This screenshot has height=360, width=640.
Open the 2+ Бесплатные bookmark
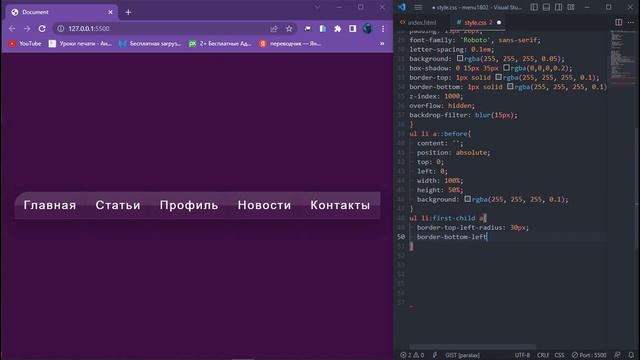220,43
